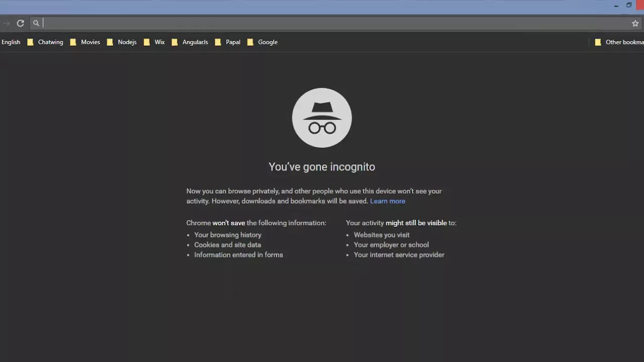This screenshot has width=644, height=362.
Task: Click the incognito hat and glasses icon
Action: [x=322, y=118]
